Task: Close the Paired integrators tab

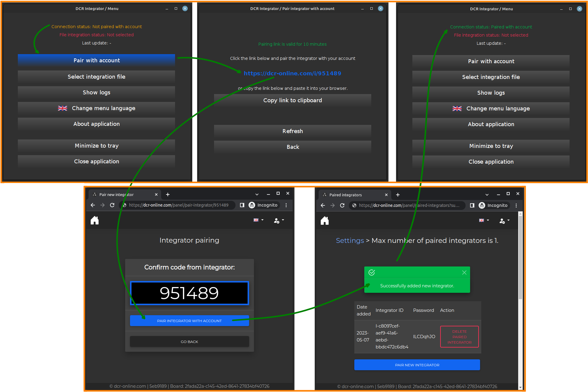Action: 386,195
